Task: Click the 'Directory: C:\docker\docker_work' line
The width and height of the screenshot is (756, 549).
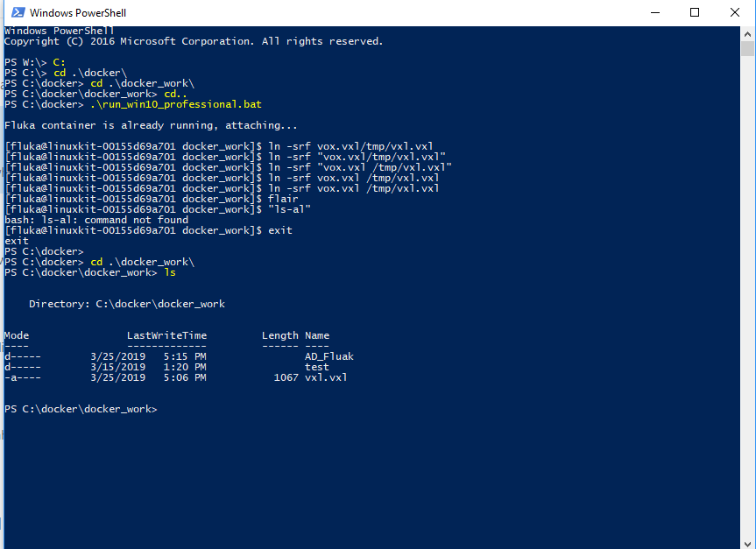Action: 127,304
